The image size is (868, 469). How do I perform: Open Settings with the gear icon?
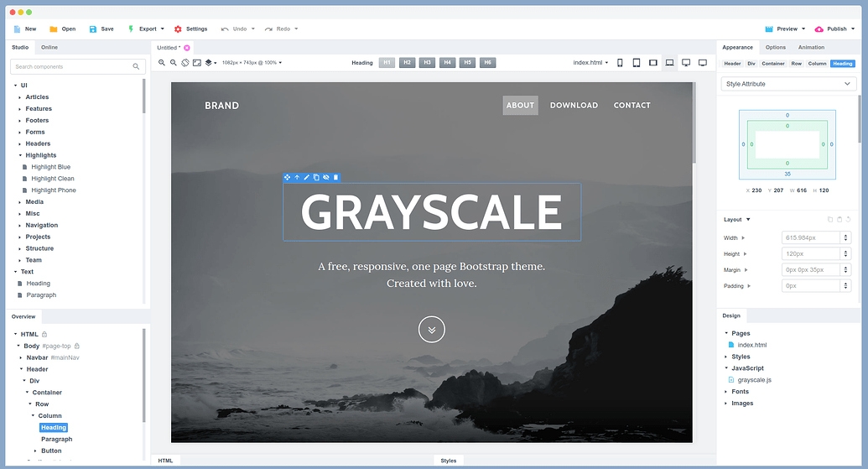click(x=190, y=29)
